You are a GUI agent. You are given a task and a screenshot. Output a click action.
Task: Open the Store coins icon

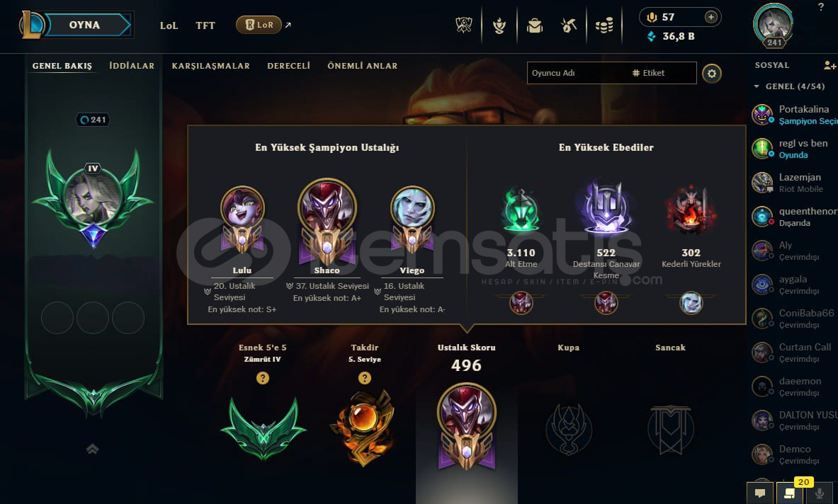(x=604, y=25)
